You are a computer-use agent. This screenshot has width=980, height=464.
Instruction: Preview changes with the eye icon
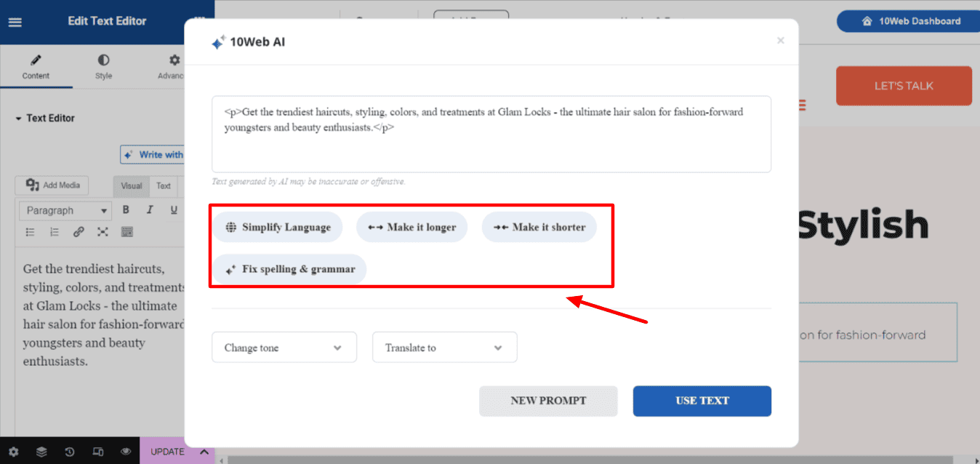coord(126,452)
